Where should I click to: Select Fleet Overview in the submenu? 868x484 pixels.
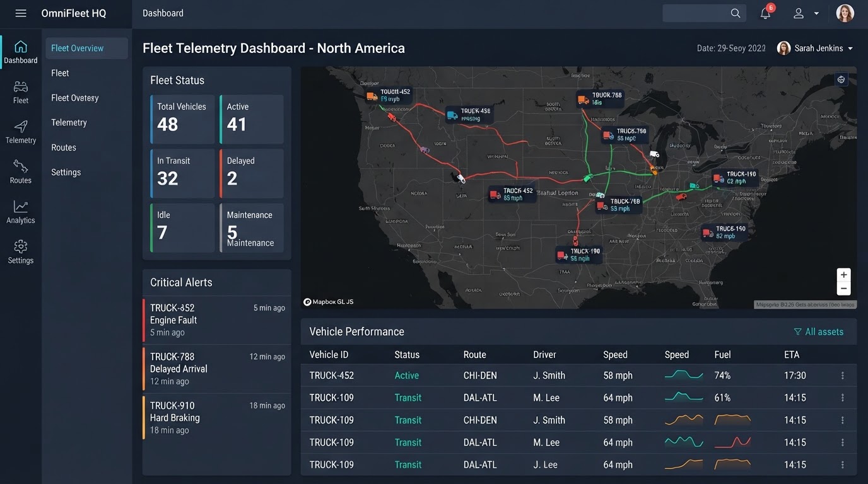86,49
